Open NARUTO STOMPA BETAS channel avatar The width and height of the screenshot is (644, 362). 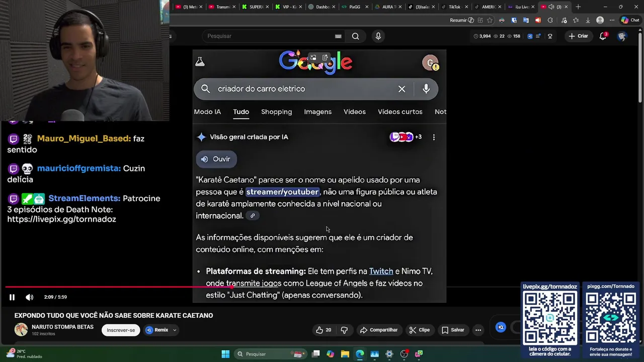click(x=21, y=330)
